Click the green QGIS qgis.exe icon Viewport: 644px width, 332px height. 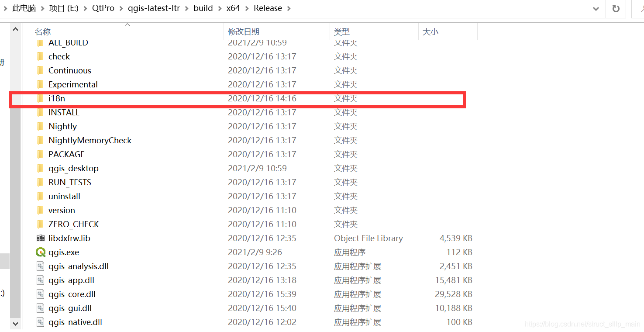pos(41,252)
